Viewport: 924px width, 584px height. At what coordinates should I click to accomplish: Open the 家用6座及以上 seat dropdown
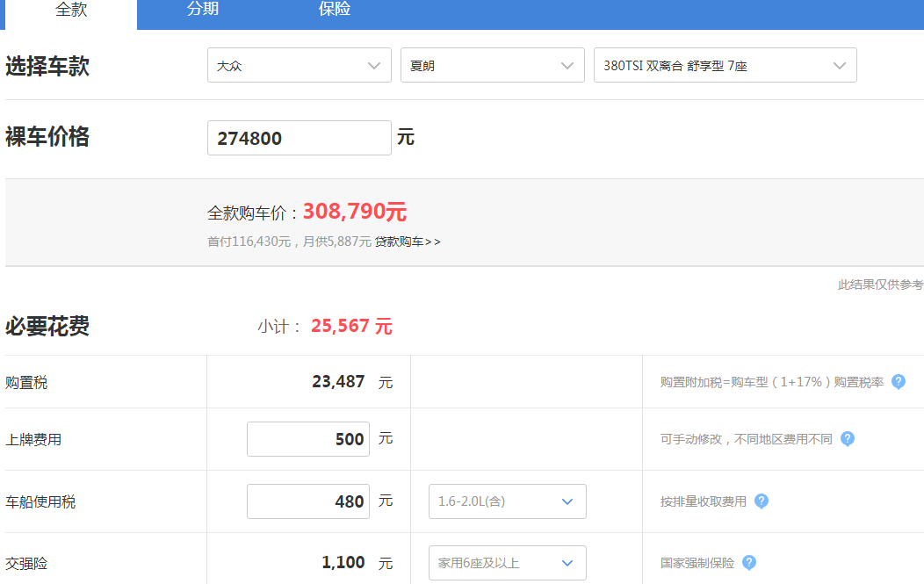click(508, 563)
